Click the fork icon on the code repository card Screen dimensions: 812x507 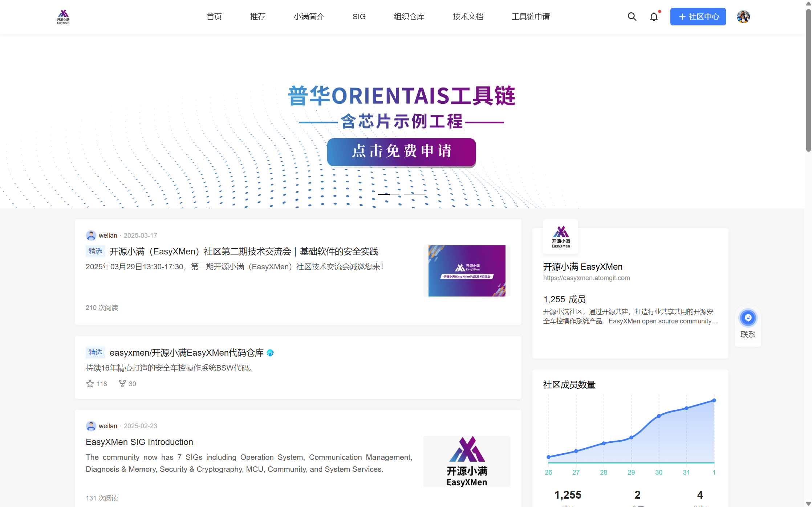pyautogui.click(x=122, y=384)
